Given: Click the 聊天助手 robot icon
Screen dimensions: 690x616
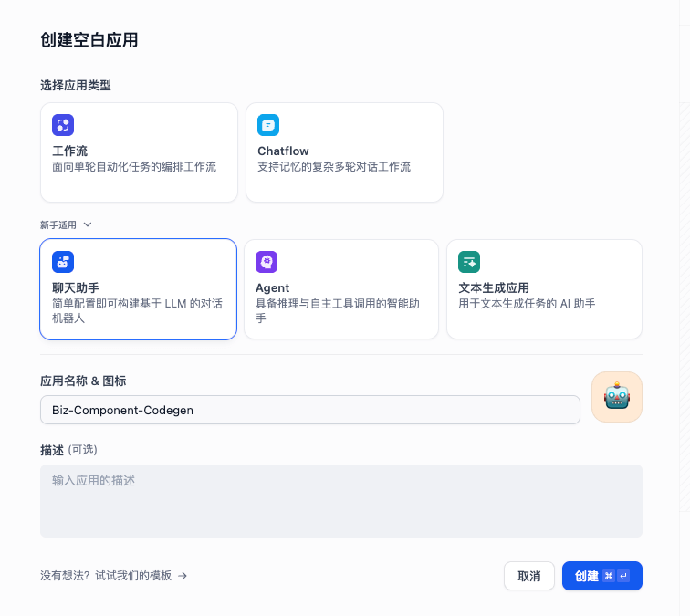Looking at the screenshot, I should (x=63, y=262).
